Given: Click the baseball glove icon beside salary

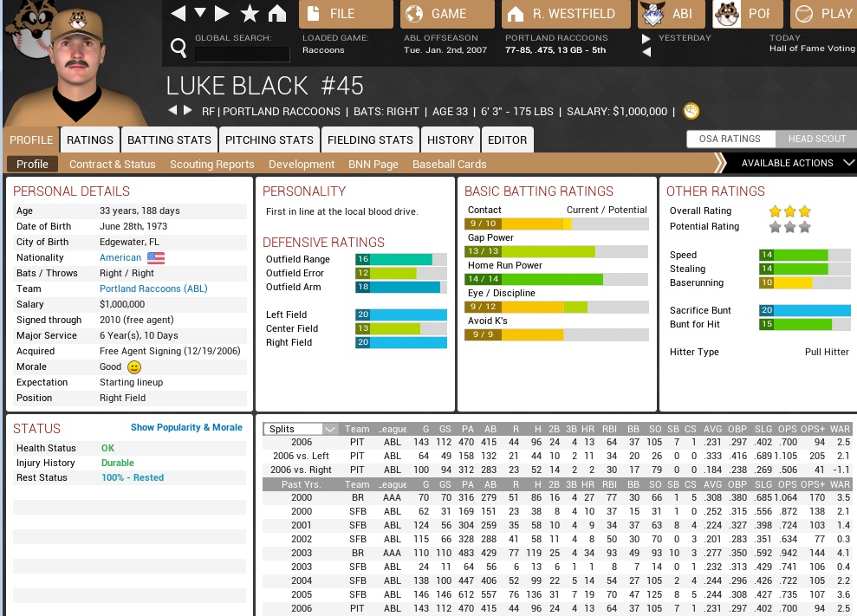Looking at the screenshot, I should (691, 111).
